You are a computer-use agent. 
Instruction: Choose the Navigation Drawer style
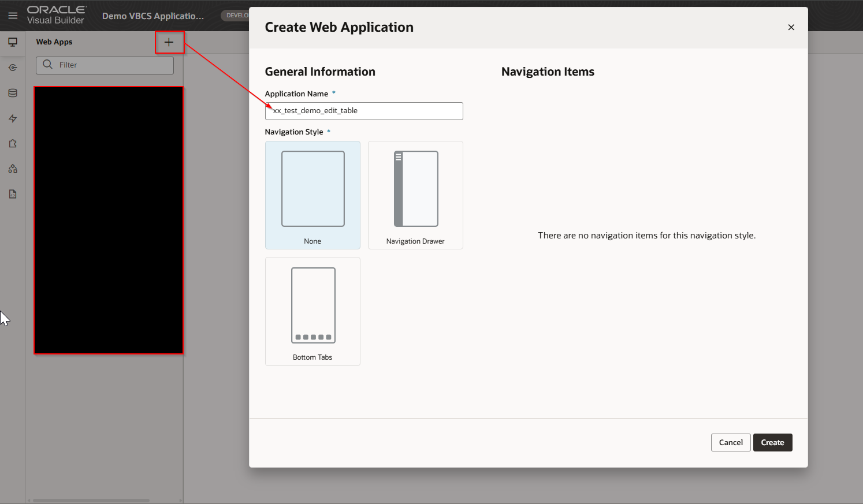coord(415,195)
